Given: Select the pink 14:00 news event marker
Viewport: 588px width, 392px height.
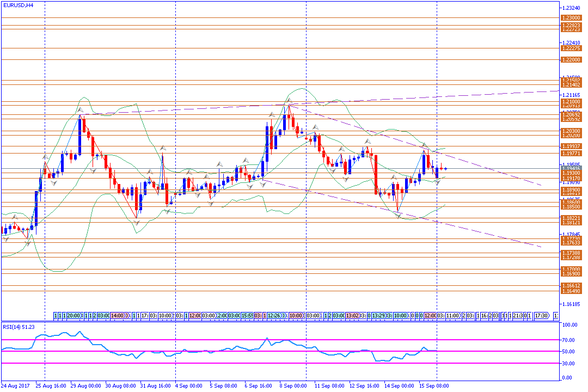Looking at the screenshot, I should [x=118, y=316].
